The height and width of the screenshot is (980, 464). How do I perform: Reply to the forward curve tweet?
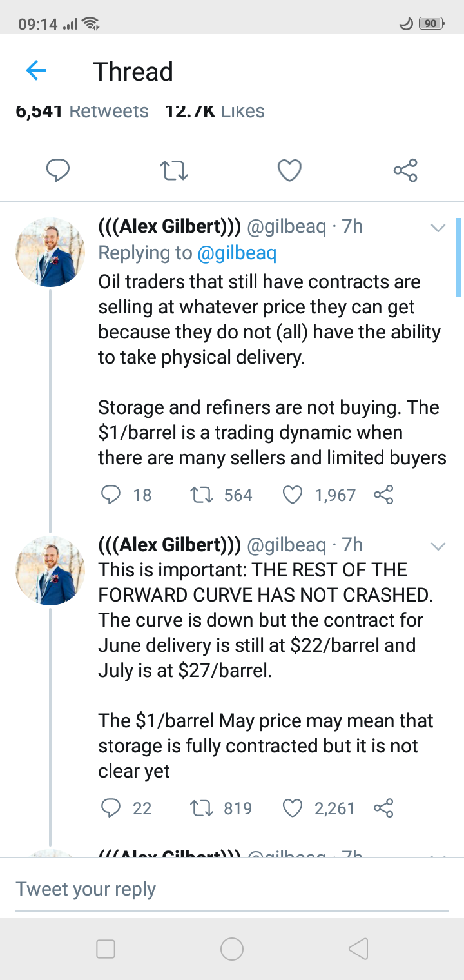111,808
